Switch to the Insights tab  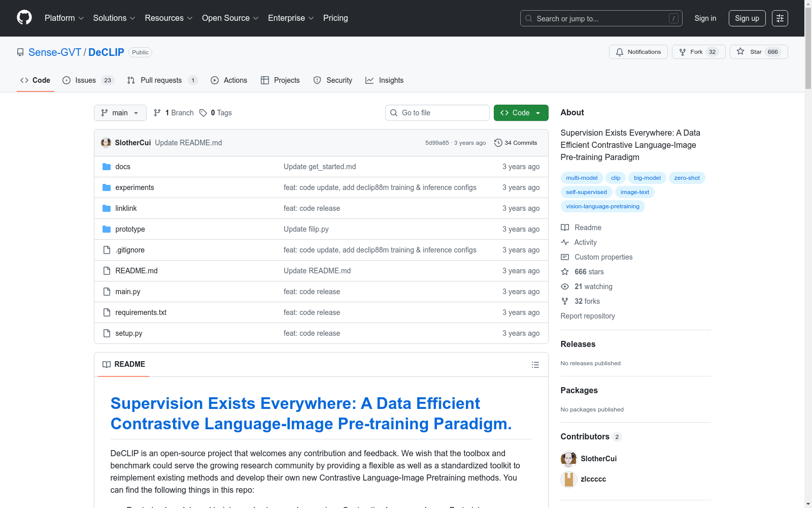[385, 80]
